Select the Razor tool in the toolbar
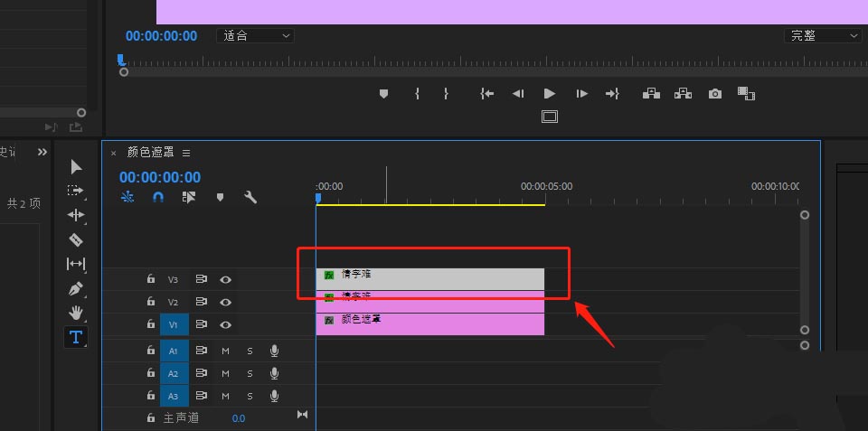Viewport: 868px width, 431px height. click(x=76, y=240)
